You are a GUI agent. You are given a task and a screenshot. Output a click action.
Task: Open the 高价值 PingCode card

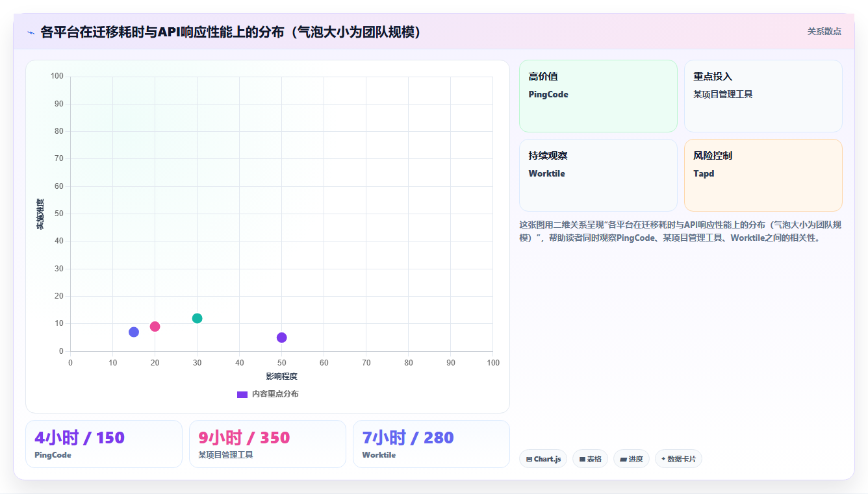[598, 96]
